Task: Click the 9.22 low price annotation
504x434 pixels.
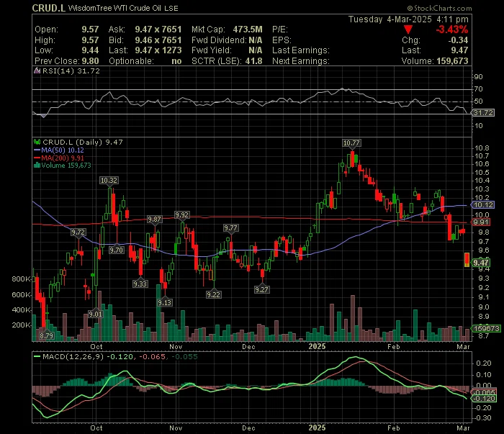Action: [213, 294]
